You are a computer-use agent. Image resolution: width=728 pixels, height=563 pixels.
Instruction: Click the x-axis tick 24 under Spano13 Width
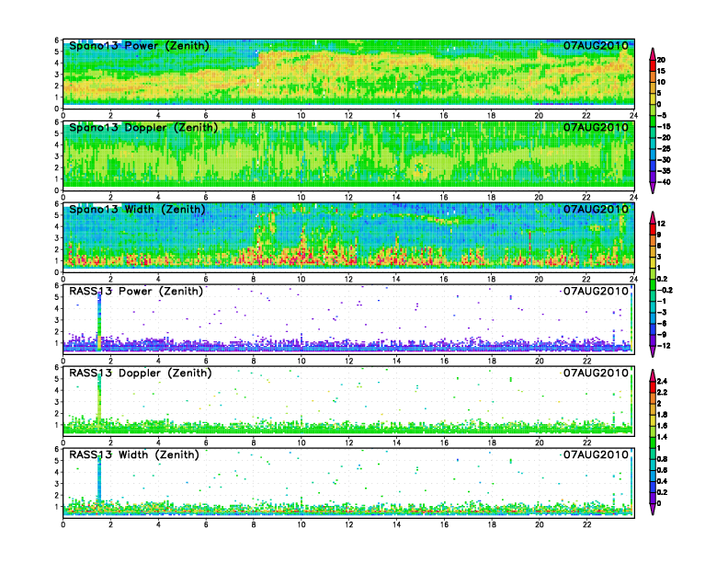(633, 279)
